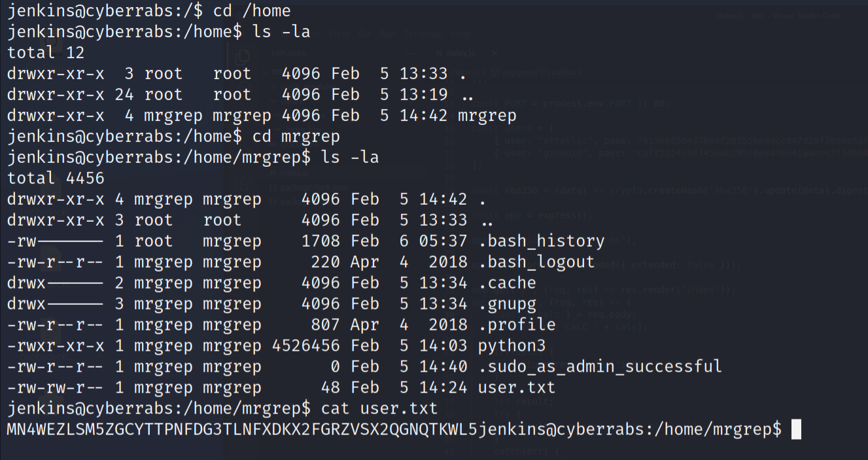Open the Run menu
Screen dimensions: 868x460
tap(387, 33)
